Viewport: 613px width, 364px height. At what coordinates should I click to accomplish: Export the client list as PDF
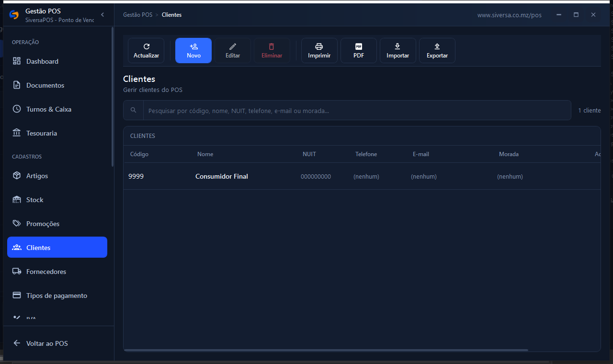[359, 51]
